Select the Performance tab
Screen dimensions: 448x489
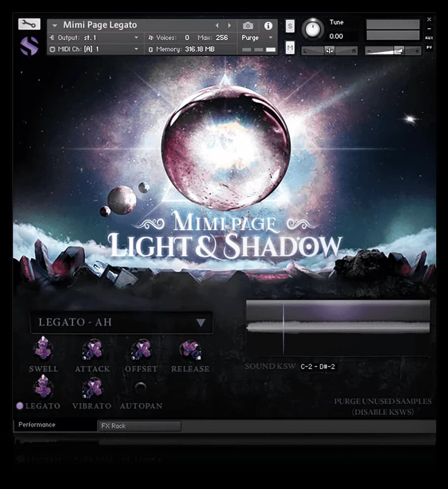(x=54, y=425)
